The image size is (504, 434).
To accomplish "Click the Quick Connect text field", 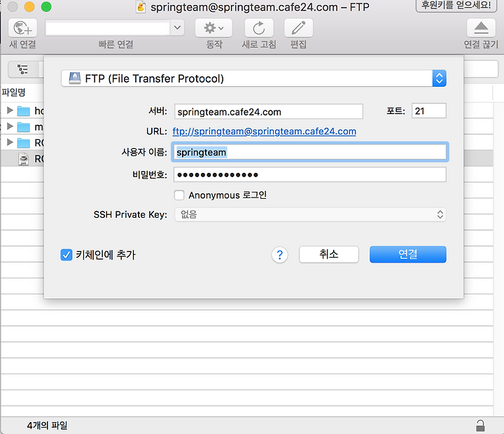I will point(107,28).
